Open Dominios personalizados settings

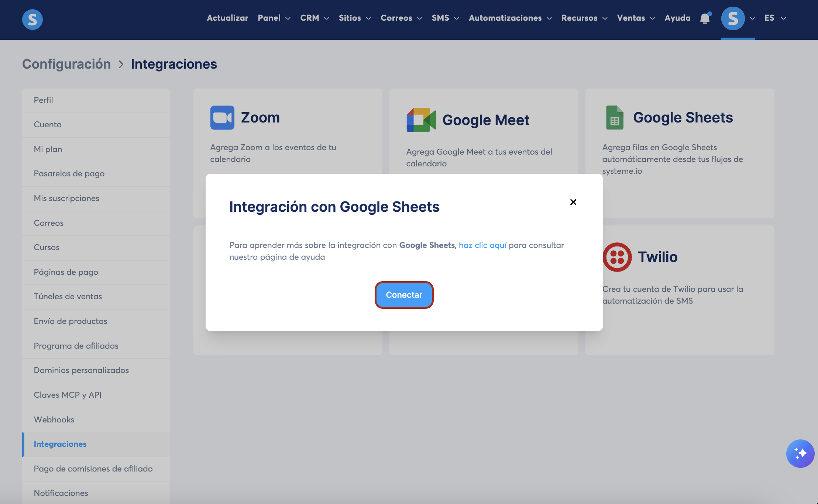click(96, 370)
